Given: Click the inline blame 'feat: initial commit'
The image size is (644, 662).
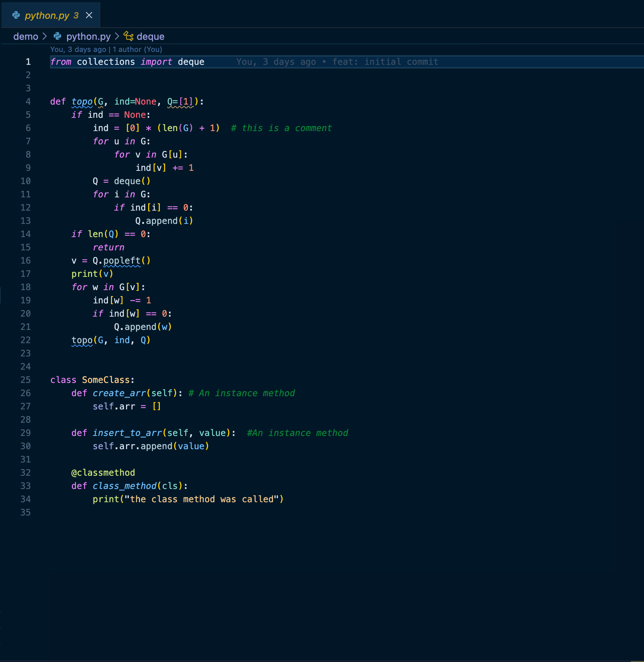Looking at the screenshot, I should 385,62.
